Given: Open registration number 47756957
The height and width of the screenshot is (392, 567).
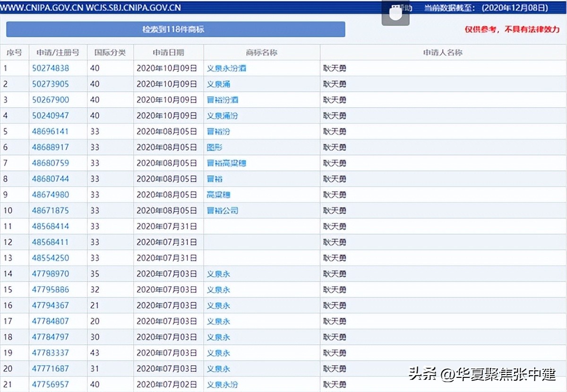Looking at the screenshot, I should tap(50, 384).
